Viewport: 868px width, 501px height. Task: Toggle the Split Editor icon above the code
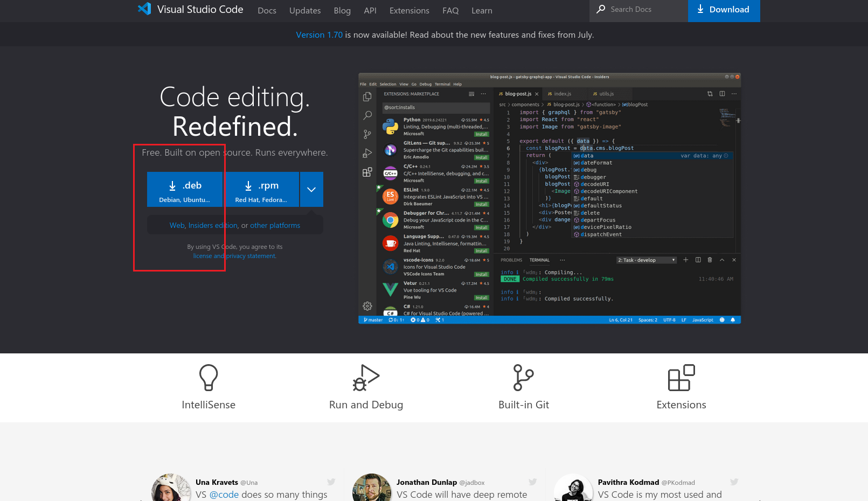point(721,93)
